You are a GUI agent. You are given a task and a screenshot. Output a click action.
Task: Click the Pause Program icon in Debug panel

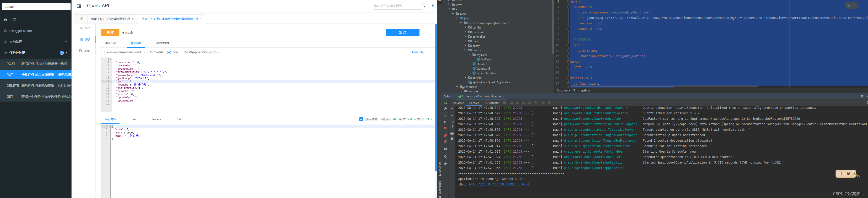[445, 122]
